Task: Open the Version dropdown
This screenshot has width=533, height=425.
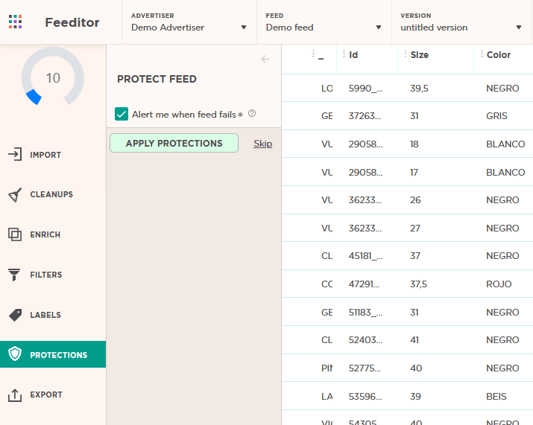Action: 461,22
